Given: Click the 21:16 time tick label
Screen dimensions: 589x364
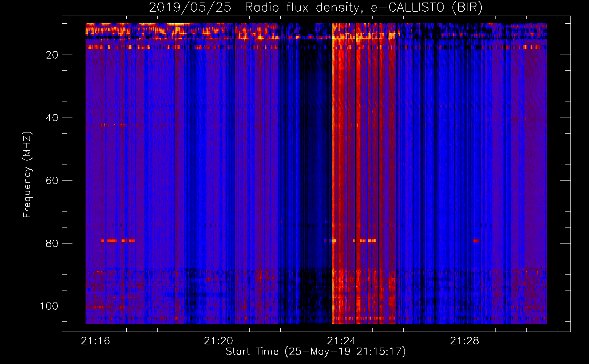Looking at the screenshot, I should (x=95, y=341).
